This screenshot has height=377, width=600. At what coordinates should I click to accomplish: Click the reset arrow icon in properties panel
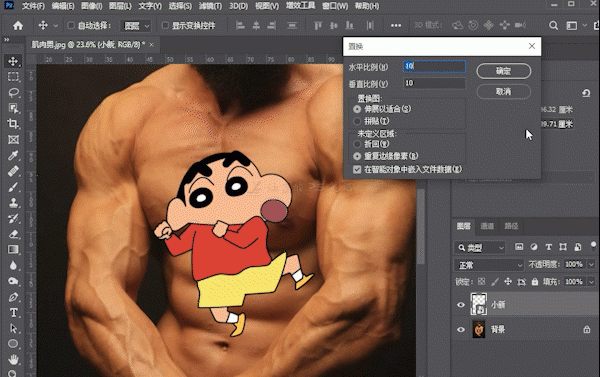(586, 93)
